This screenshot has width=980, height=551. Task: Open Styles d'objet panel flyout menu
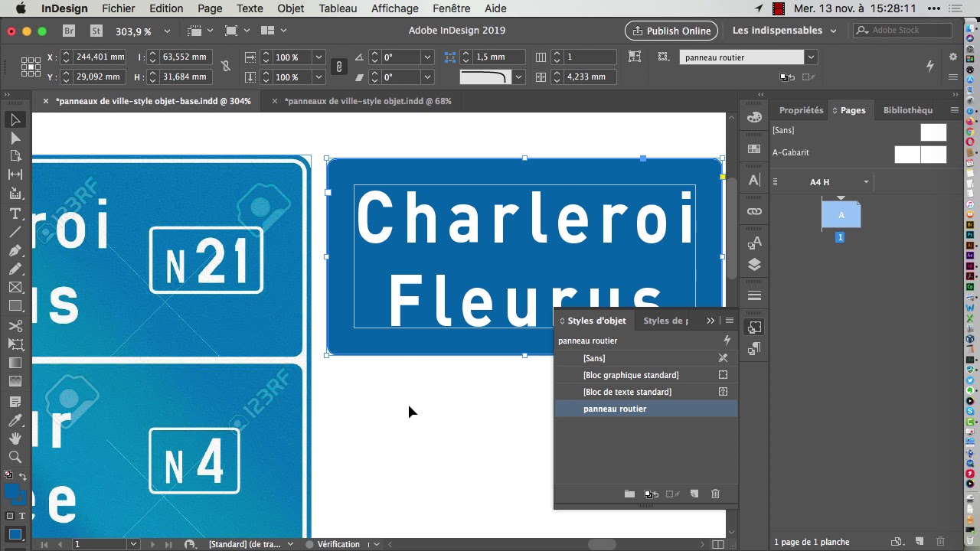pyautogui.click(x=730, y=321)
